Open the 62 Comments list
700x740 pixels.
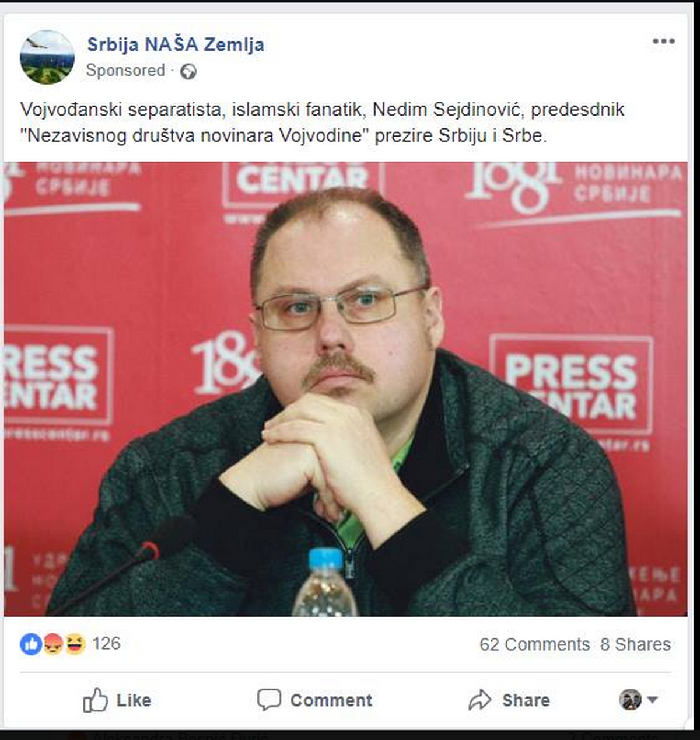(x=534, y=644)
